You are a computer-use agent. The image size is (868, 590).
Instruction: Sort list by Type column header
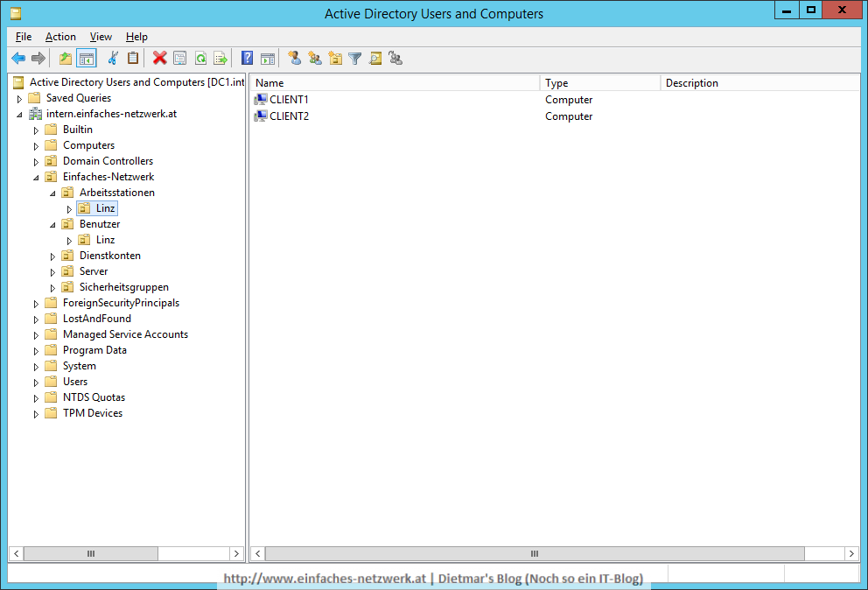pyautogui.click(x=600, y=83)
